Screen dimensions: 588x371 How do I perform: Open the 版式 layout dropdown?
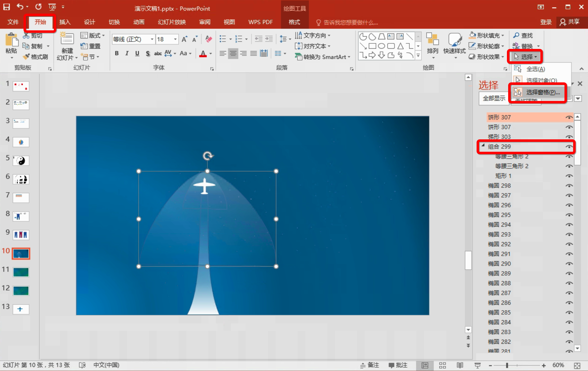(x=93, y=36)
